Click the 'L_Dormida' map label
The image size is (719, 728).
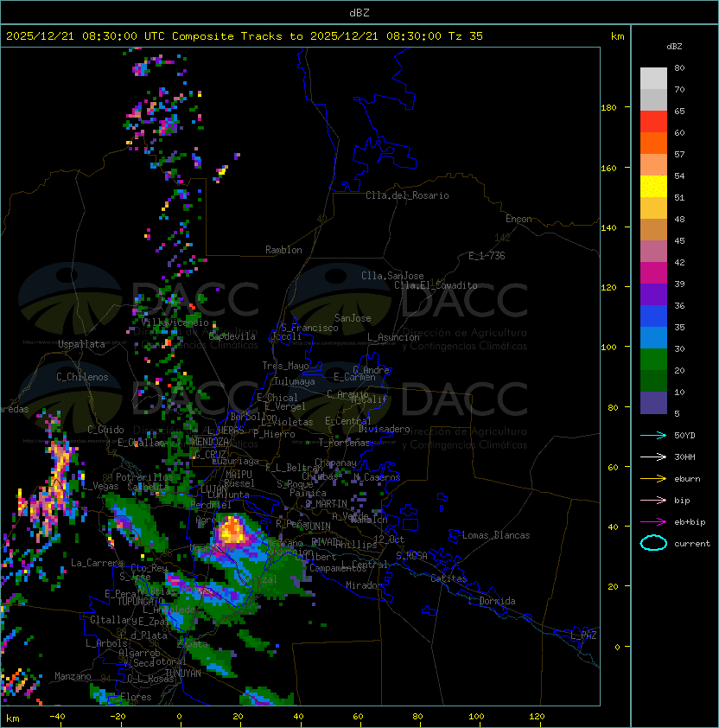pyautogui.click(x=492, y=601)
